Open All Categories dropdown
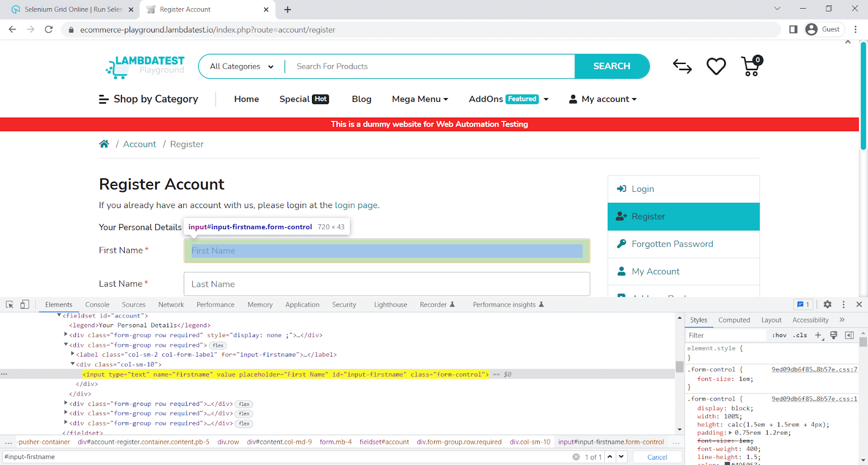Viewport: 868px width, 465px height. point(241,66)
